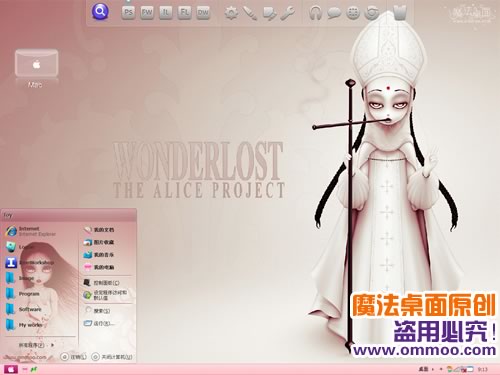The width and height of the screenshot is (500, 375).
Task: Click the Log Off (注销) button
Action: point(74,357)
